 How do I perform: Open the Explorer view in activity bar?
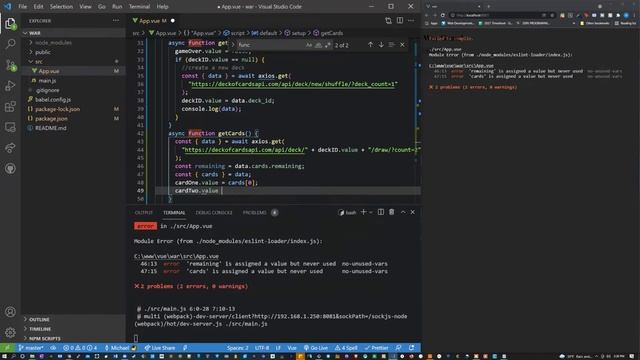(10, 24)
